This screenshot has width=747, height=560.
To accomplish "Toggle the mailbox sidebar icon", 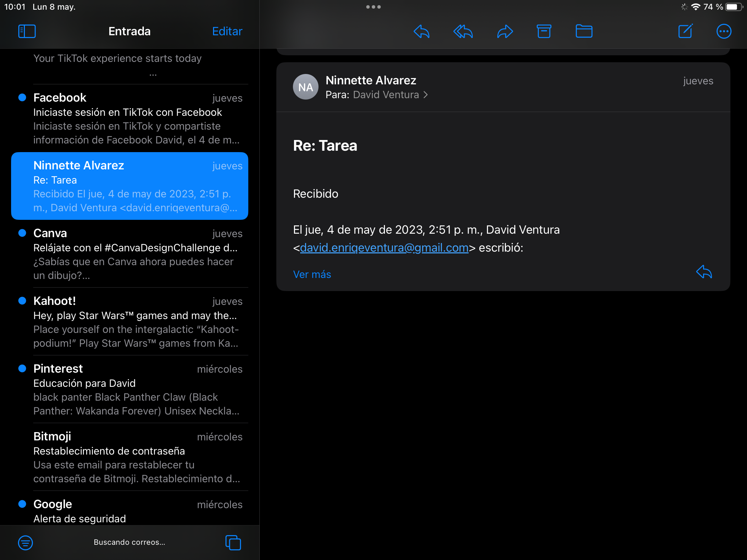I will [27, 31].
